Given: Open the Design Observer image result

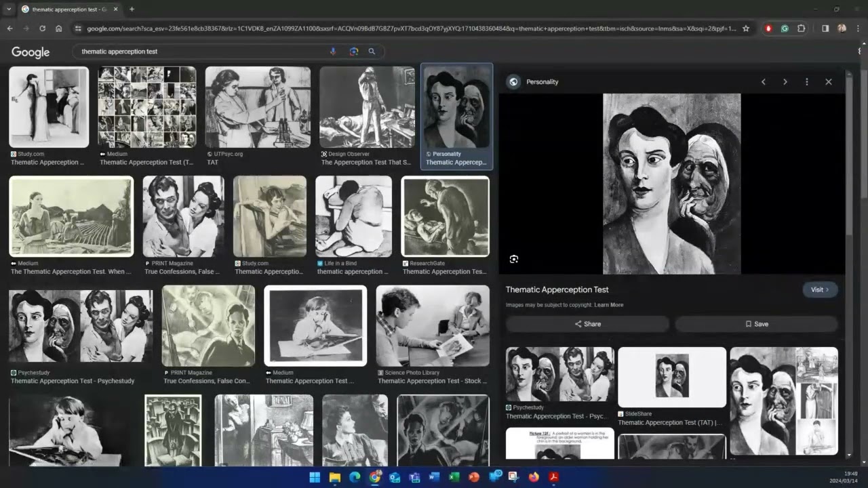Looking at the screenshot, I should point(367,107).
